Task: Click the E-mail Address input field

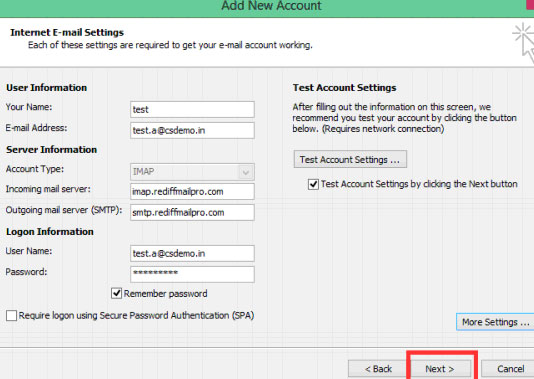Action: (x=192, y=130)
